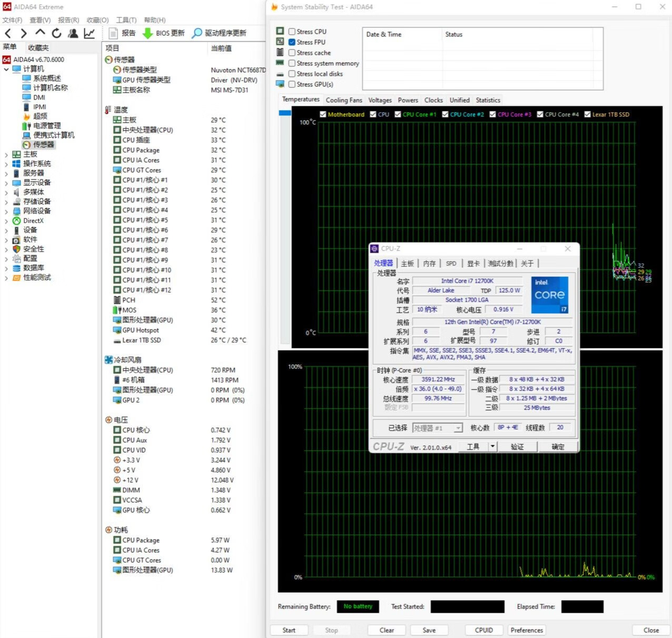Click the 驱动程序更新 toolbar button

[219, 33]
